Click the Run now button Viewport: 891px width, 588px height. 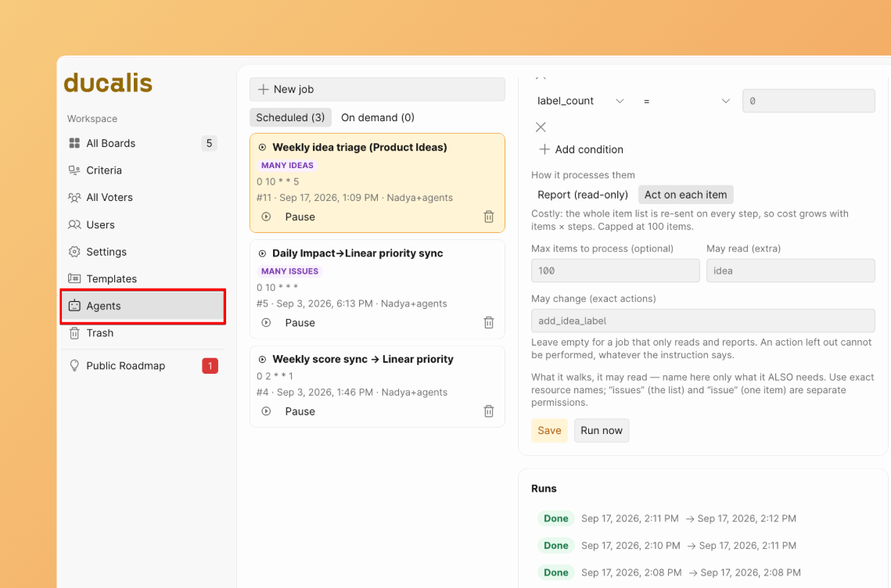[x=602, y=430]
